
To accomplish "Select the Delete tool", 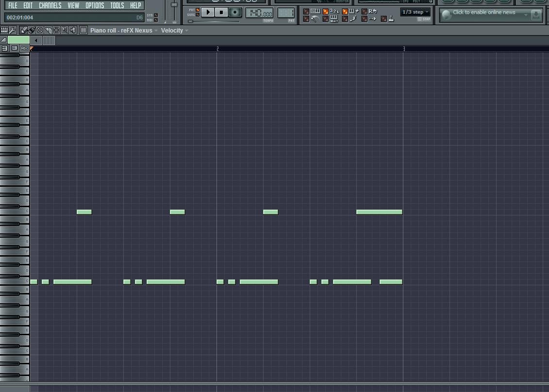I will point(40,31).
